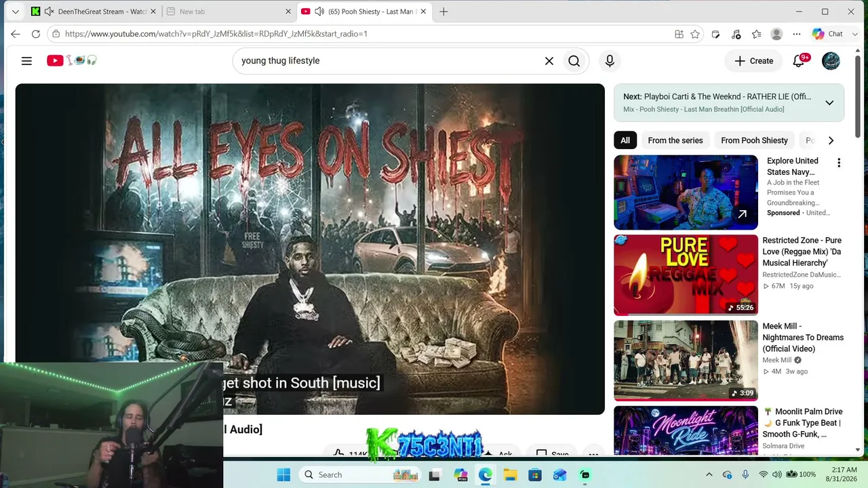Open the YouTube account avatar menu

(x=831, y=61)
